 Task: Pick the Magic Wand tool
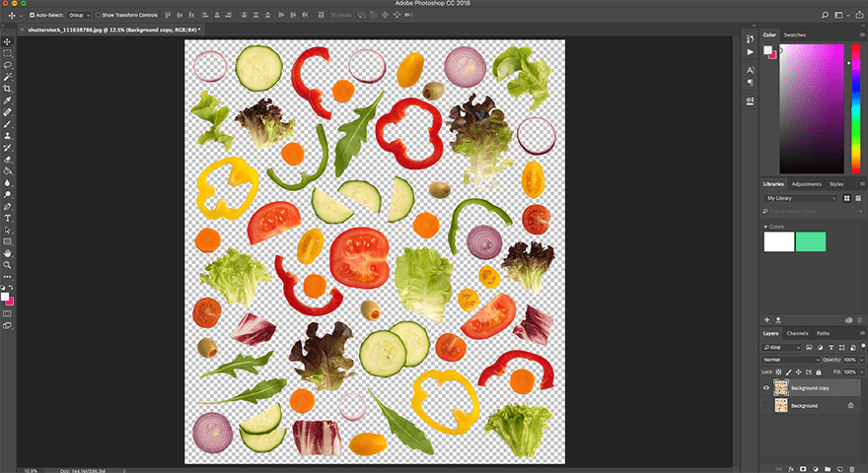coord(8,76)
